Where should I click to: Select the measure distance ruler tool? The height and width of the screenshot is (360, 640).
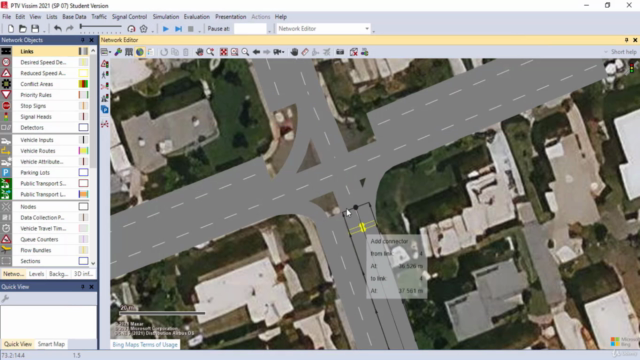(305, 52)
